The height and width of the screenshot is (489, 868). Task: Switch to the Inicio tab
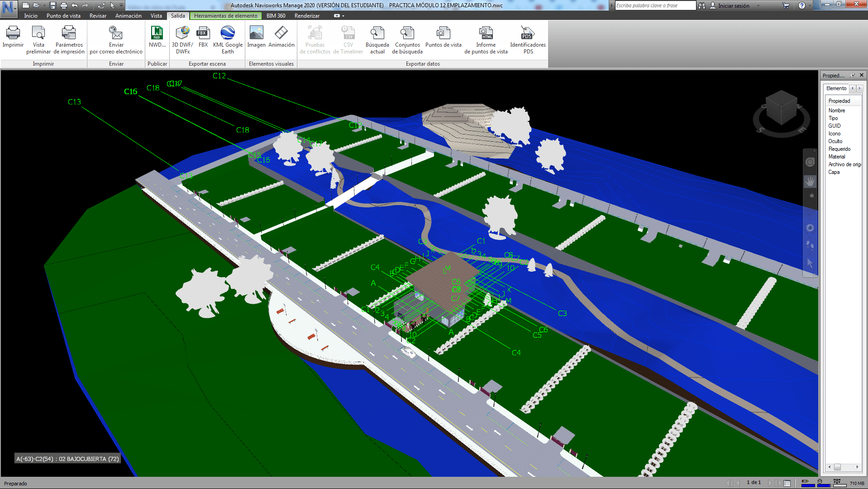click(x=31, y=16)
